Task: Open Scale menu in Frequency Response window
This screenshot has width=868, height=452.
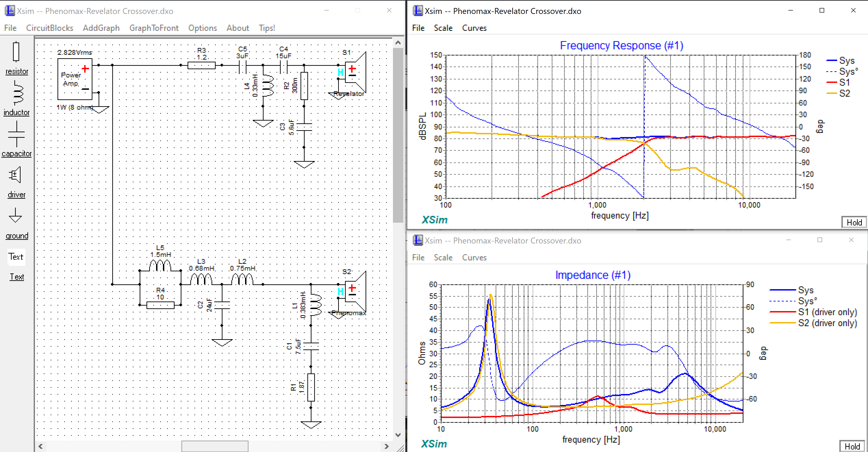Action: click(x=443, y=28)
